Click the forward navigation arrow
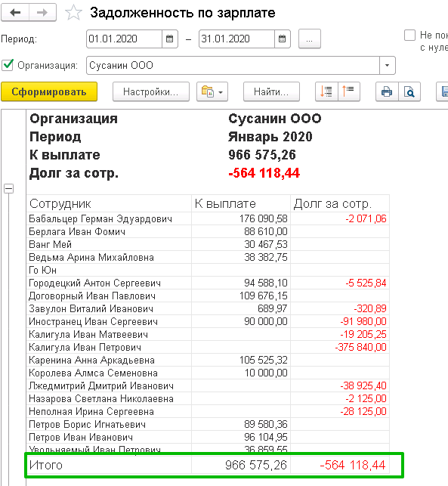Viewport: 448px width, 486px height. tap(42, 12)
